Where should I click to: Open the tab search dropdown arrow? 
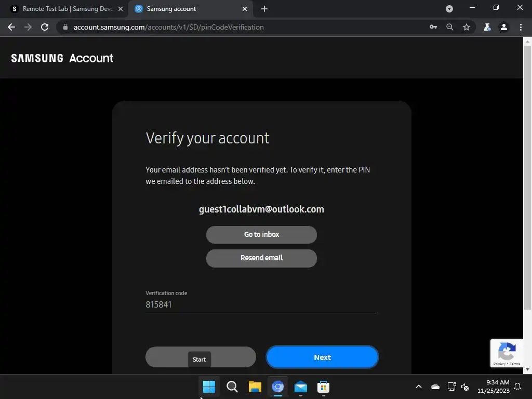[449, 9]
